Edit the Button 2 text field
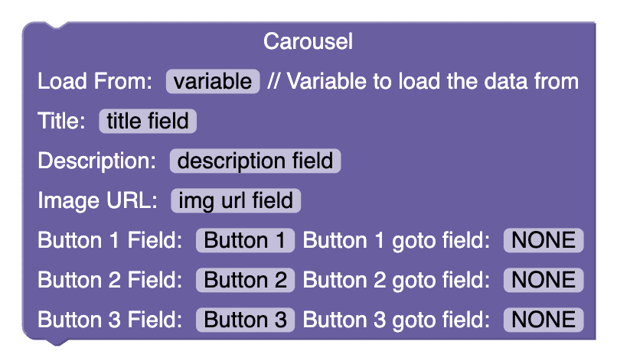The width and height of the screenshot is (617, 364). 245,280
